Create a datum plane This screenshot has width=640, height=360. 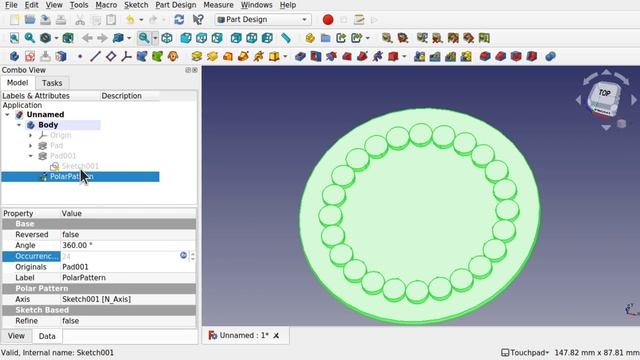(111, 56)
